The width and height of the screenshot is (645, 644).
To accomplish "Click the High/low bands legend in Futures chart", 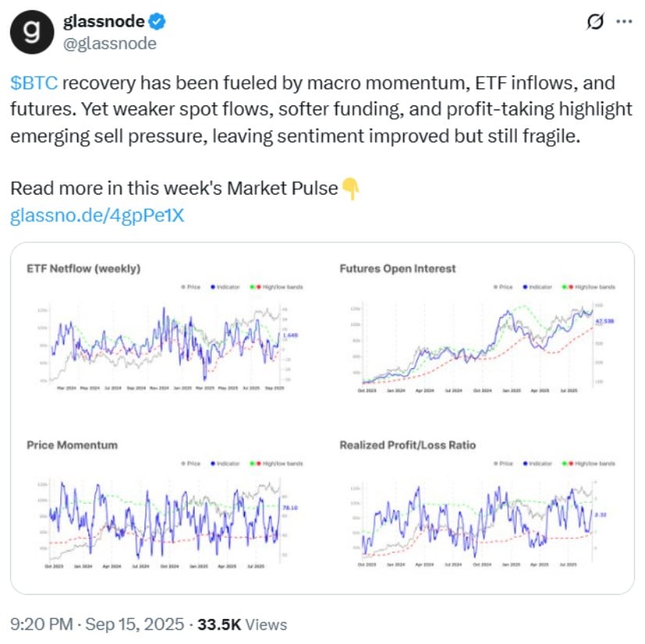I will click(589, 287).
